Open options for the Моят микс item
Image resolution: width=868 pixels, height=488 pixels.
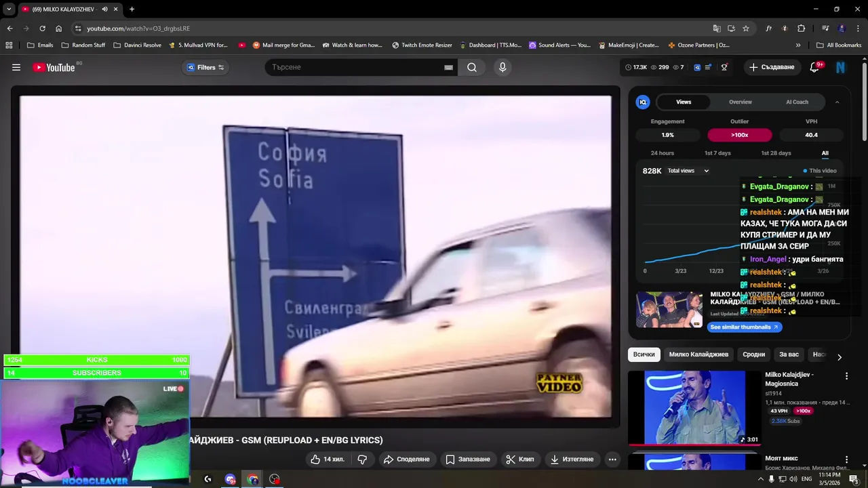click(x=846, y=460)
